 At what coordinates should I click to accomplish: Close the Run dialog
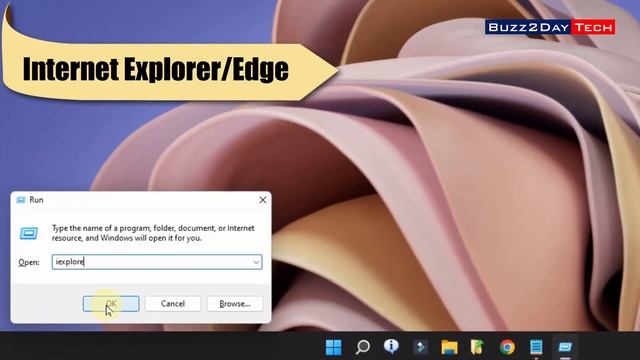coord(263,200)
